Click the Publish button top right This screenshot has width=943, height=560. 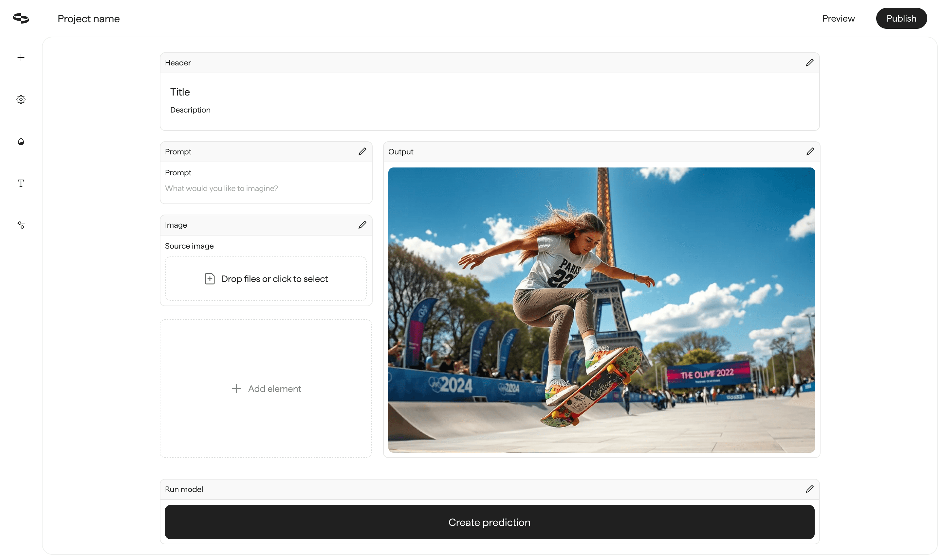(902, 18)
